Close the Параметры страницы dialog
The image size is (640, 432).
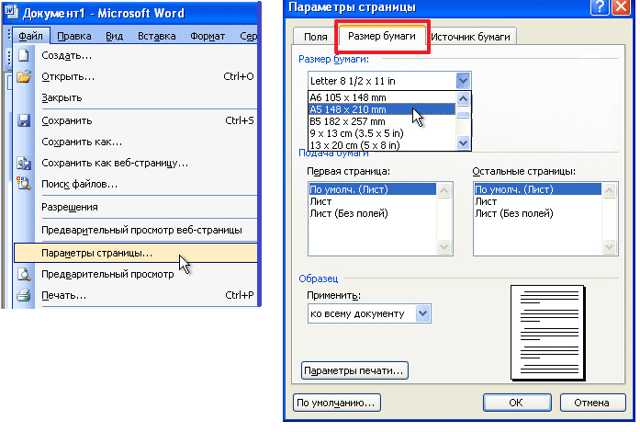621,7
